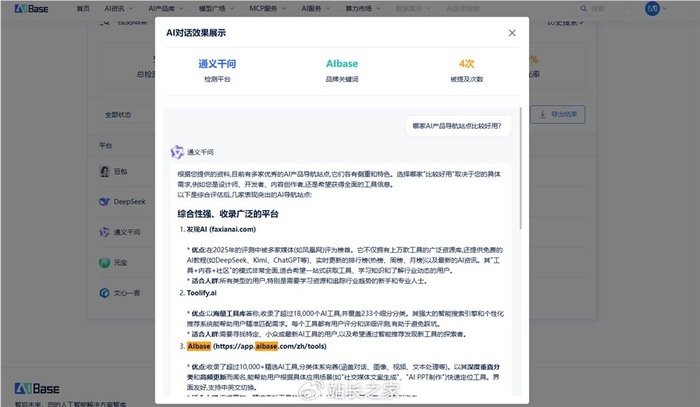
Task: Click the highlighted aibase in the URL
Action: (x=266, y=346)
